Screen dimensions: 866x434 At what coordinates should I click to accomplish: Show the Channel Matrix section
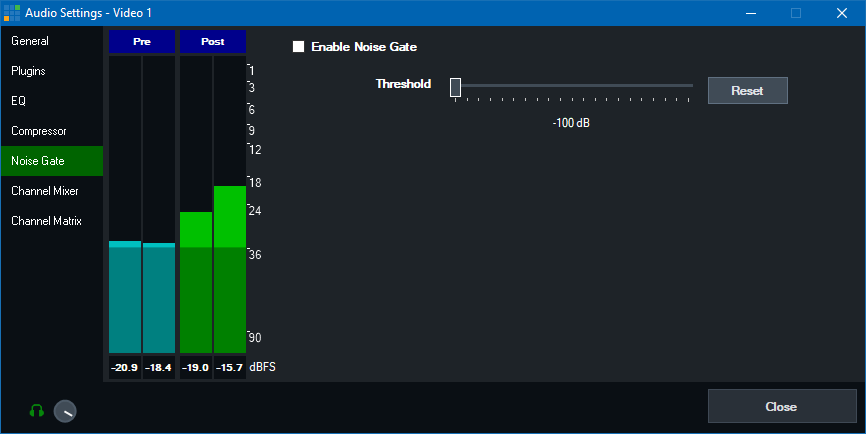pyautogui.click(x=46, y=221)
